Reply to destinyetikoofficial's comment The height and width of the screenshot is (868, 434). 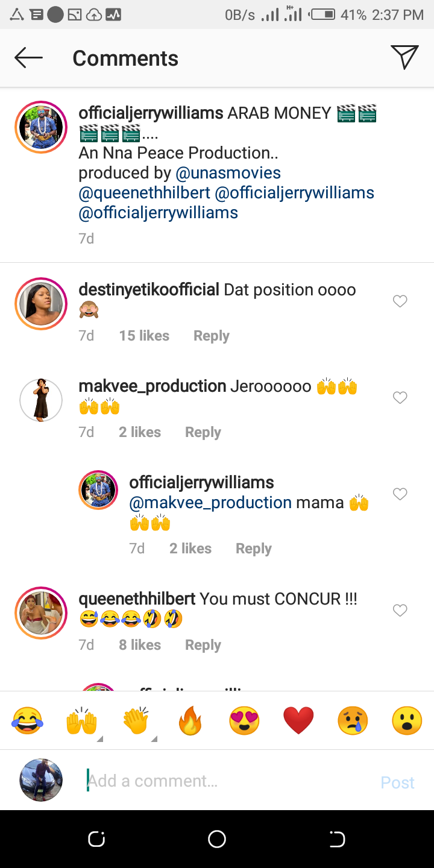click(x=211, y=336)
